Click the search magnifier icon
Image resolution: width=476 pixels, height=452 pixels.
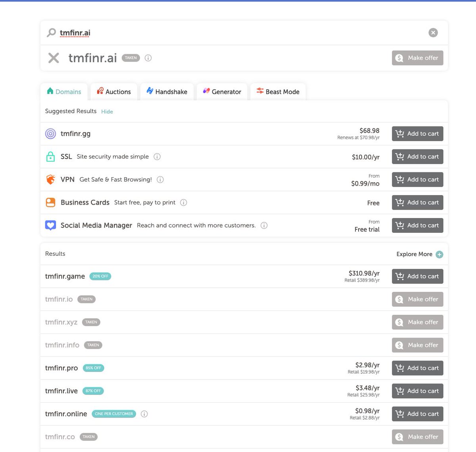pos(51,33)
